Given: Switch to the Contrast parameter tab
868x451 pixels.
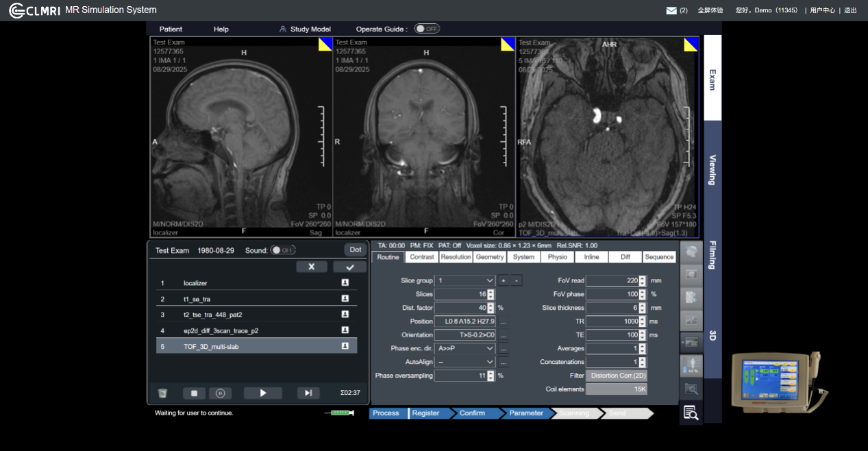Looking at the screenshot, I should [422, 257].
